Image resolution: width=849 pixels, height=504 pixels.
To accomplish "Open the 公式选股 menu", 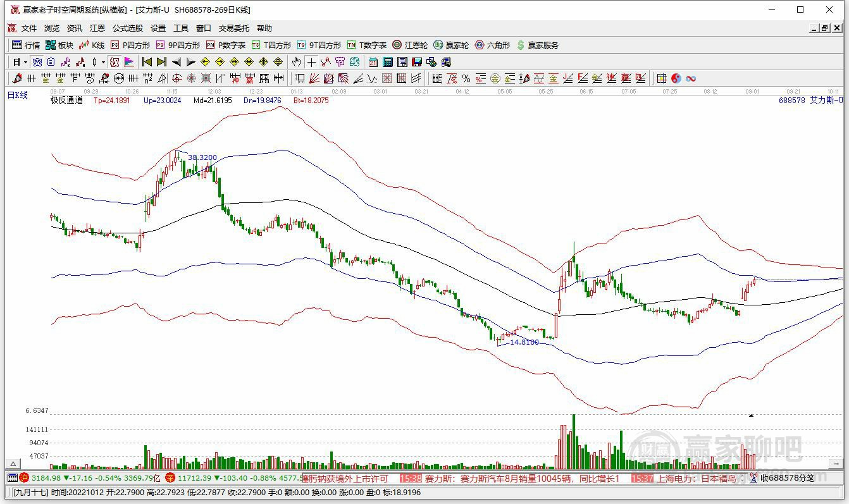I will [128, 28].
